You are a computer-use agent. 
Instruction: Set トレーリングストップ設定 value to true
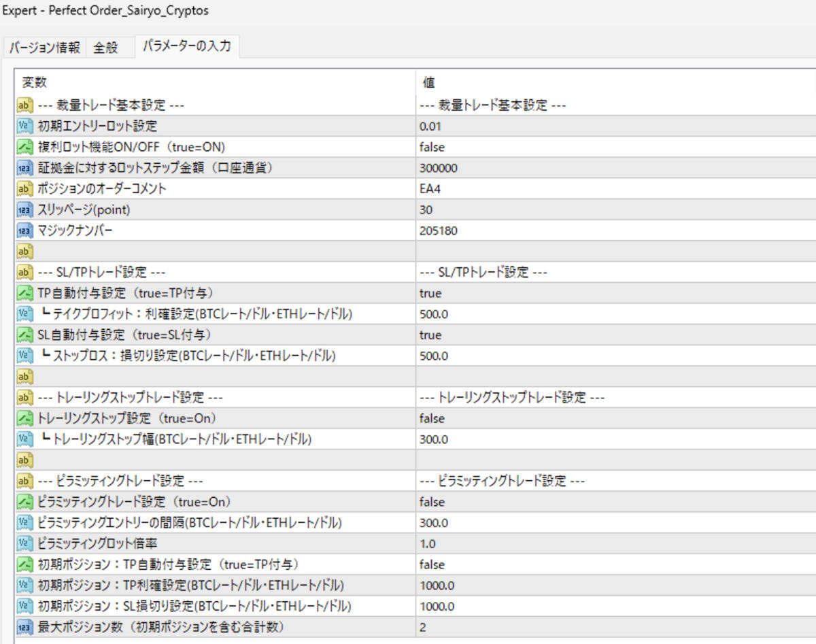476,418
